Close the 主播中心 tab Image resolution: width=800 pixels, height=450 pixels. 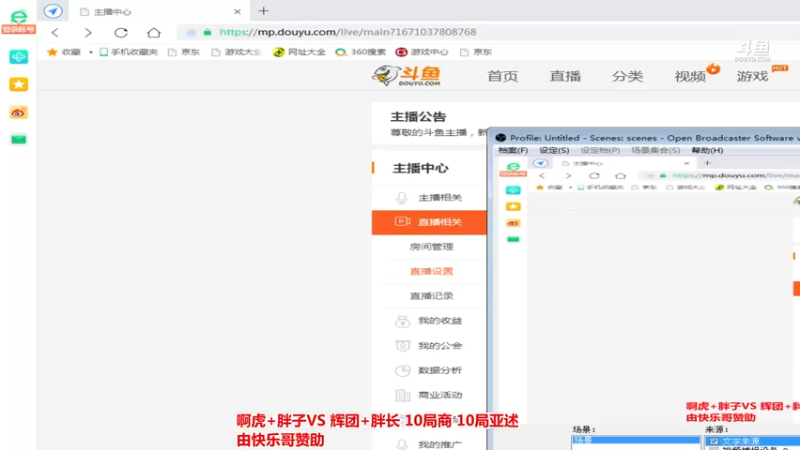(x=237, y=12)
